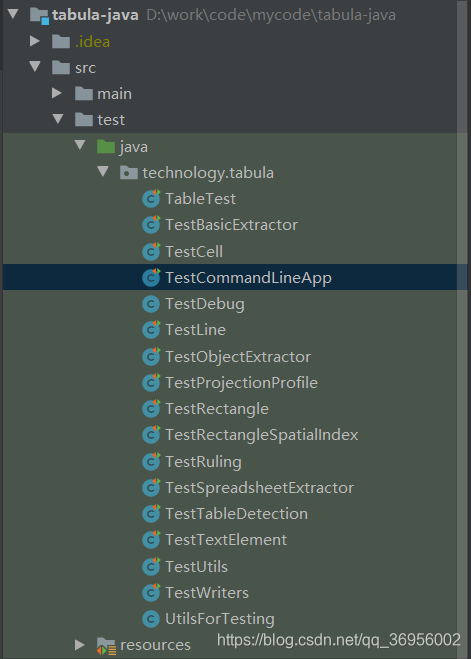Expand the main folder arrow
This screenshot has height=659, width=471.
point(57,93)
